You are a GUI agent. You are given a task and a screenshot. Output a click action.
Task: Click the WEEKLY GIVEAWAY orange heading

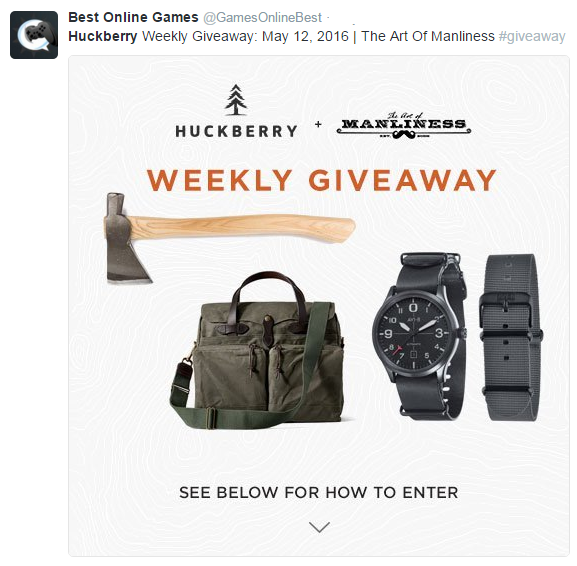(x=321, y=180)
